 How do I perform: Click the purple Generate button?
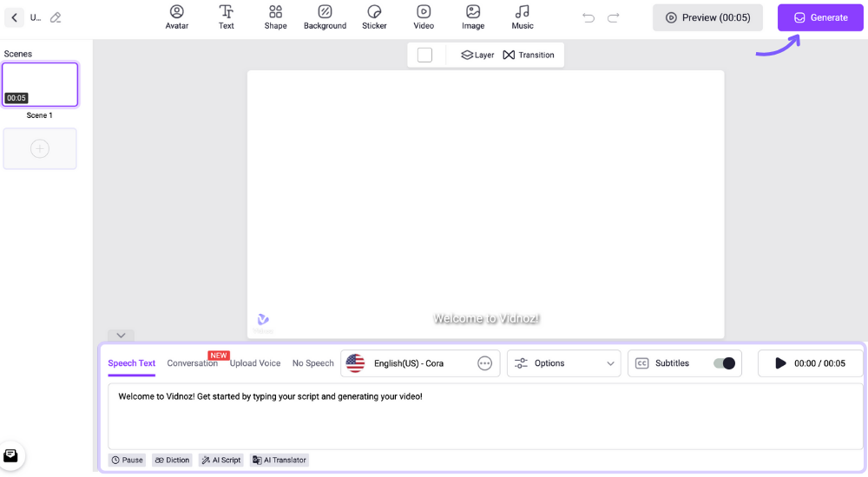(820, 17)
